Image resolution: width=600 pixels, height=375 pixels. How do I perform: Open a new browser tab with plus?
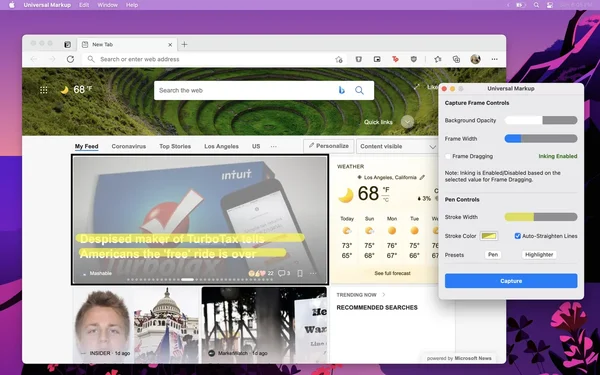coord(184,44)
